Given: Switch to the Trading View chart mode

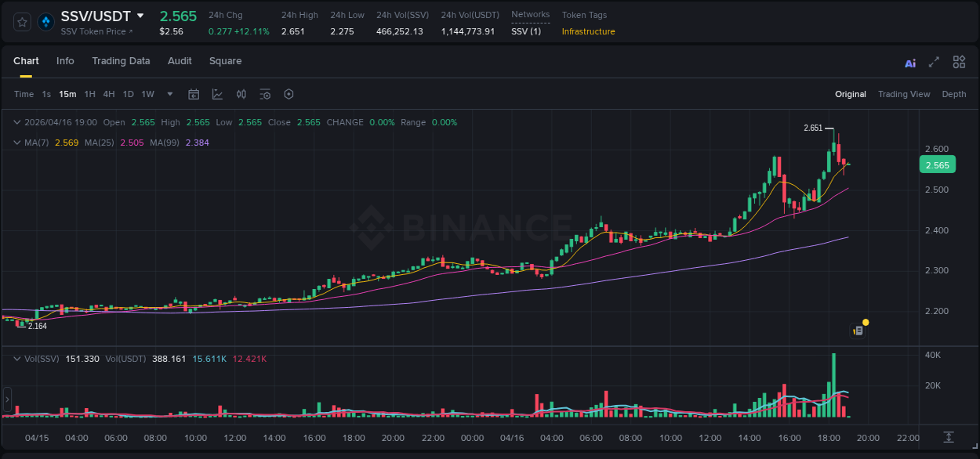Looking at the screenshot, I should click(904, 94).
